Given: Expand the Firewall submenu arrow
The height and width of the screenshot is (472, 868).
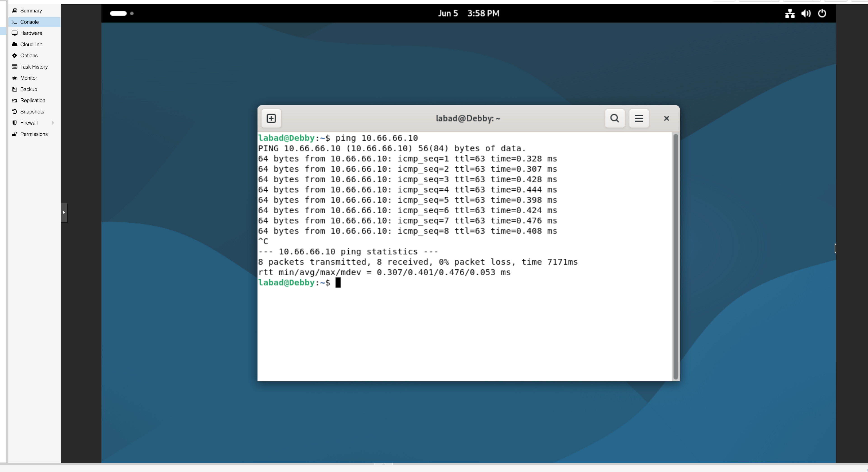Looking at the screenshot, I should [53, 123].
